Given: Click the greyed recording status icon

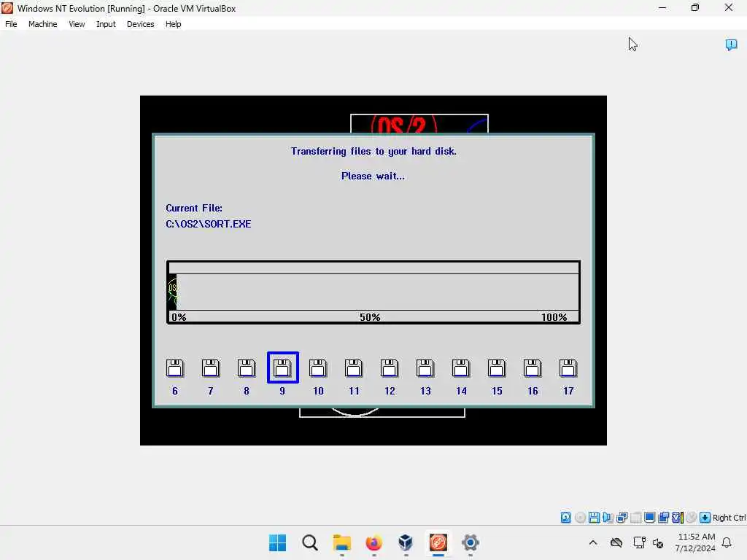Looking at the screenshot, I should point(692,518).
